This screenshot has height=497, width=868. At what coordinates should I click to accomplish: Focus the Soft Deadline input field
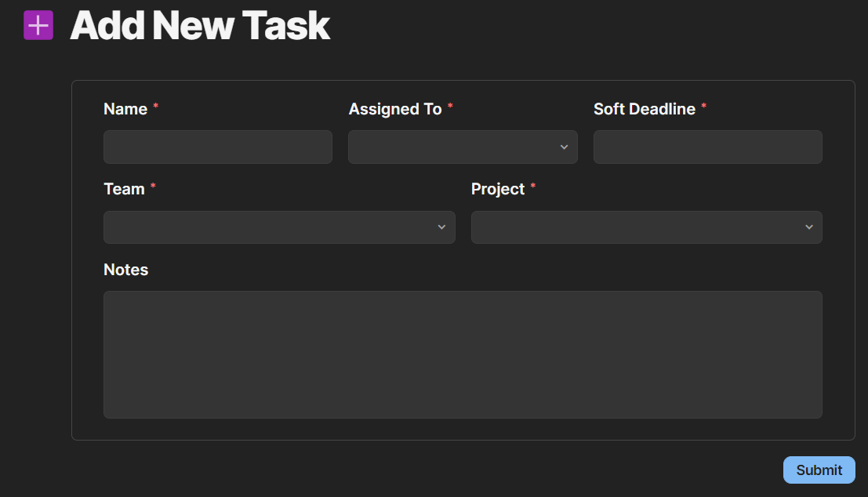click(x=707, y=147)
